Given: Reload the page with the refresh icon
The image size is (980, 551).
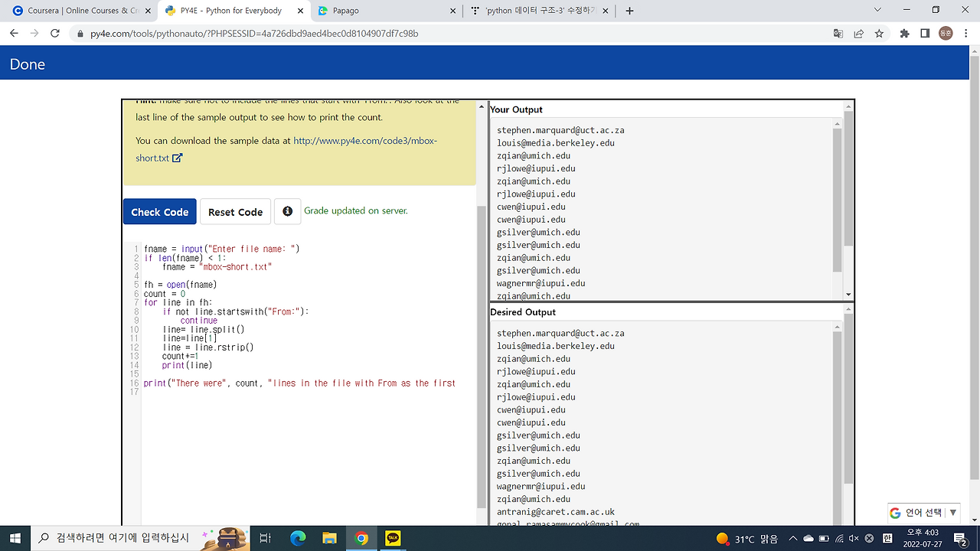Looking at the screenshot, I should pos(53,33).
